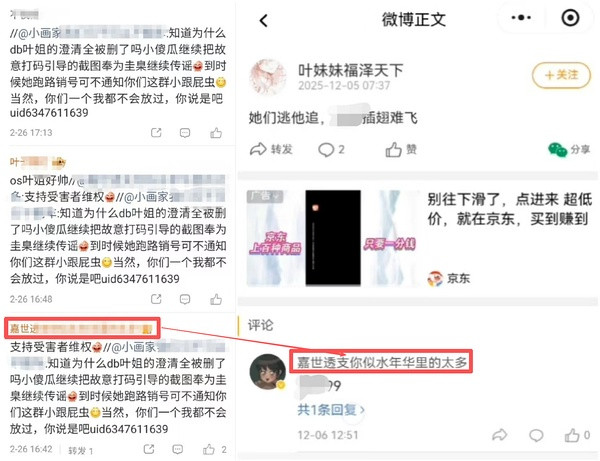Follow 叶妹妹福泽天下 with +关注 button
Viewport: 600px width, 461px height.
tap(561, 75)
